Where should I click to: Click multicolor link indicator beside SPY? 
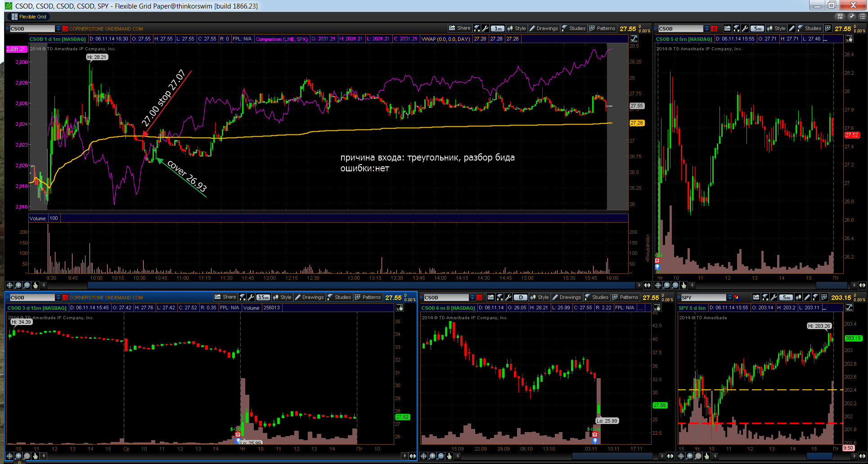(736, 298)
